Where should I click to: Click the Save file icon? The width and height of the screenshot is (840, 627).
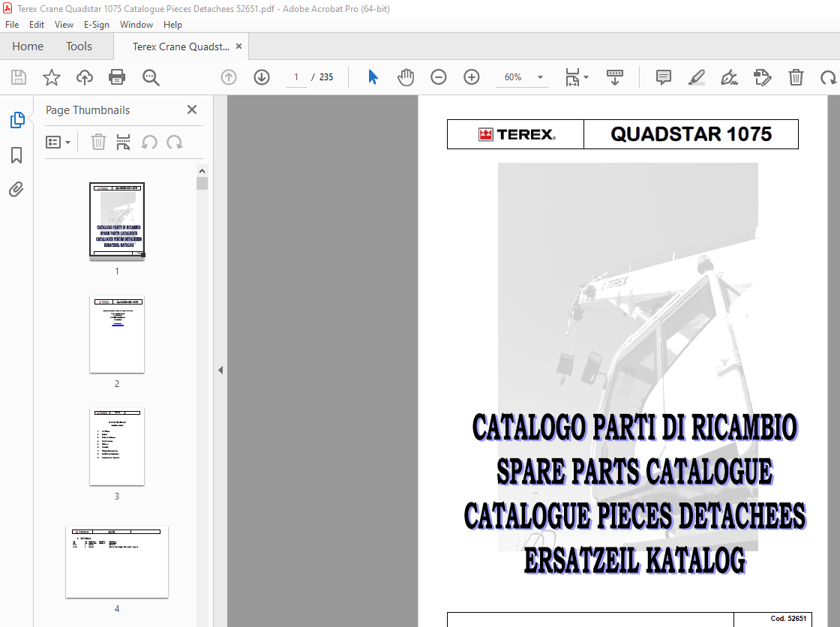pyautogui.click(x=19, y=77)
